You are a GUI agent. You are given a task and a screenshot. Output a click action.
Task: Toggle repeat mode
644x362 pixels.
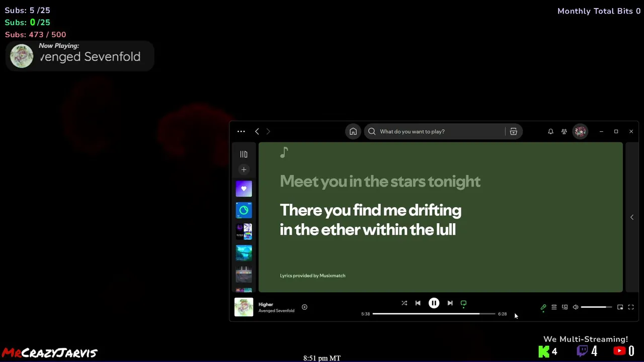click(463, 303)
